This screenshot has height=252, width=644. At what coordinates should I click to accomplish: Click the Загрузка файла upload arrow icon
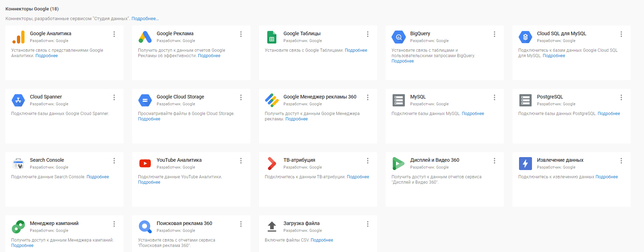point(272,226)
